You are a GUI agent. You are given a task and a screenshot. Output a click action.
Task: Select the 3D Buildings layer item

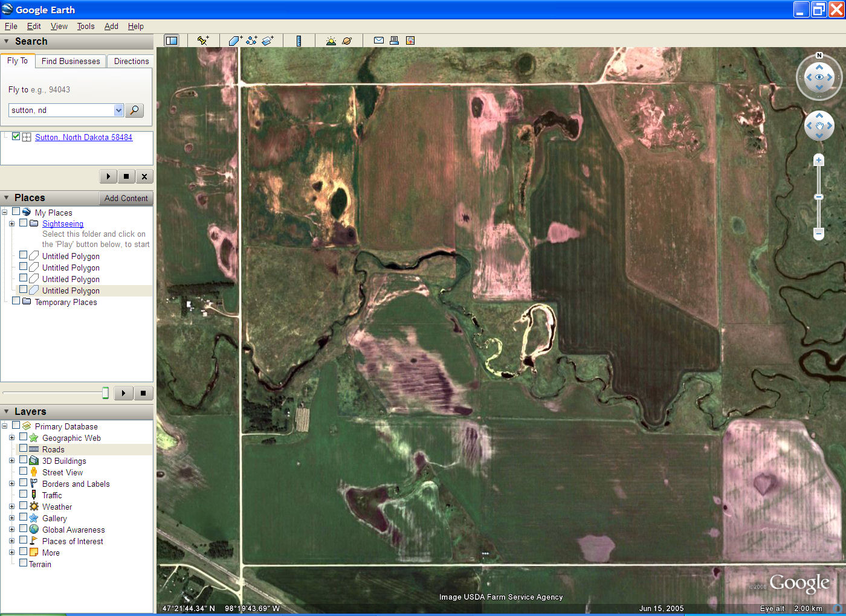coord(64,461)
